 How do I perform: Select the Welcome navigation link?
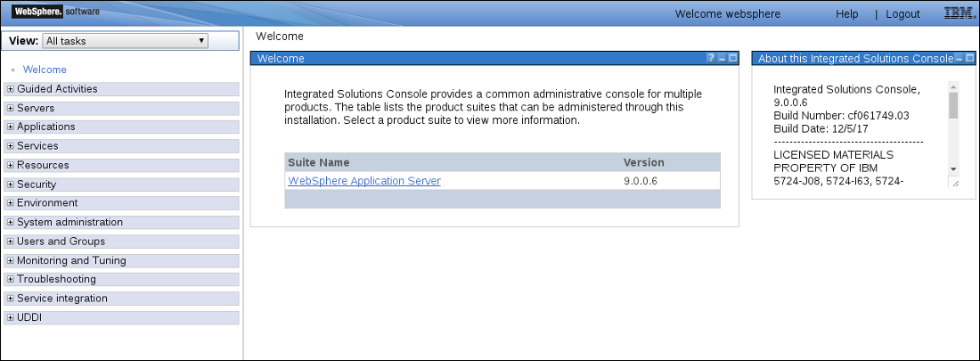pos(45,70)
